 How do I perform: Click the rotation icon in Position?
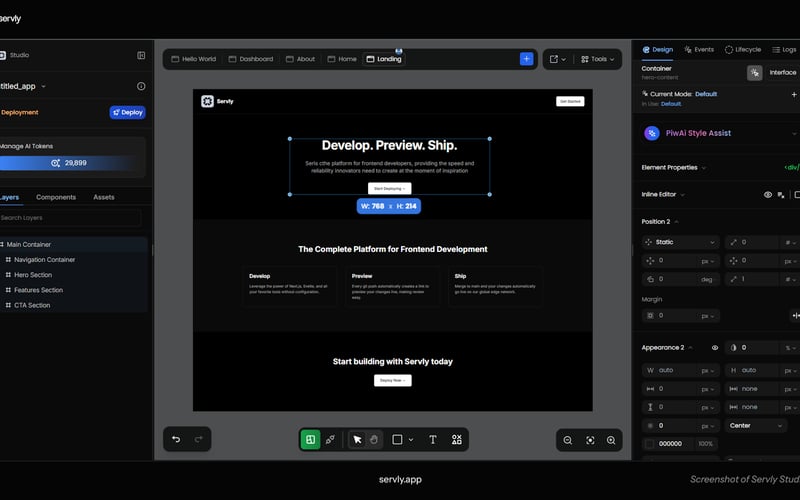[650, 279]
